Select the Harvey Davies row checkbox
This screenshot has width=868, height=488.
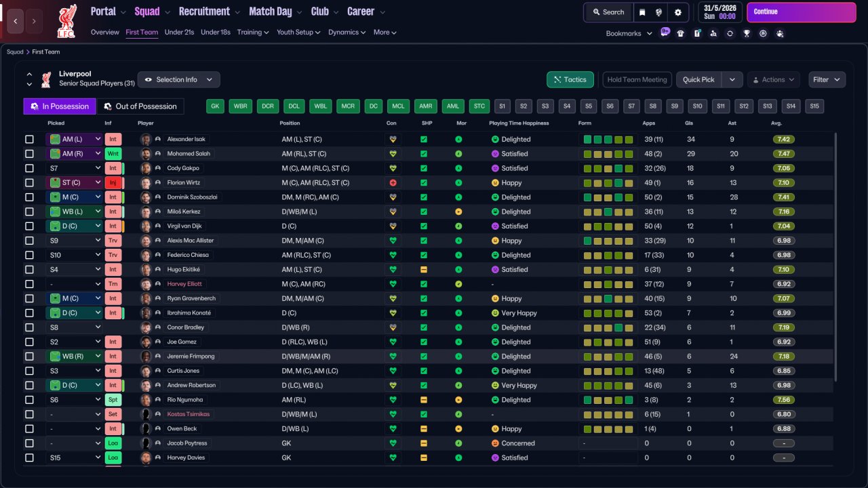[29, 457]
